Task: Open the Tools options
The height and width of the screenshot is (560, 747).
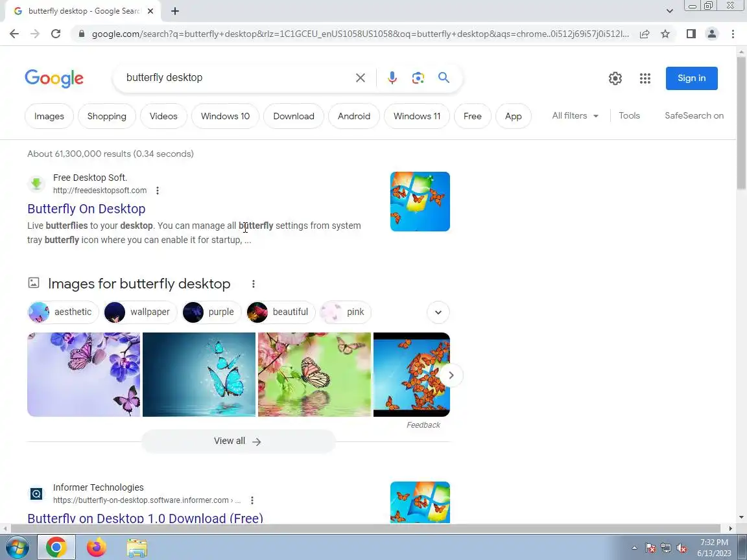Action: point(629,116)
